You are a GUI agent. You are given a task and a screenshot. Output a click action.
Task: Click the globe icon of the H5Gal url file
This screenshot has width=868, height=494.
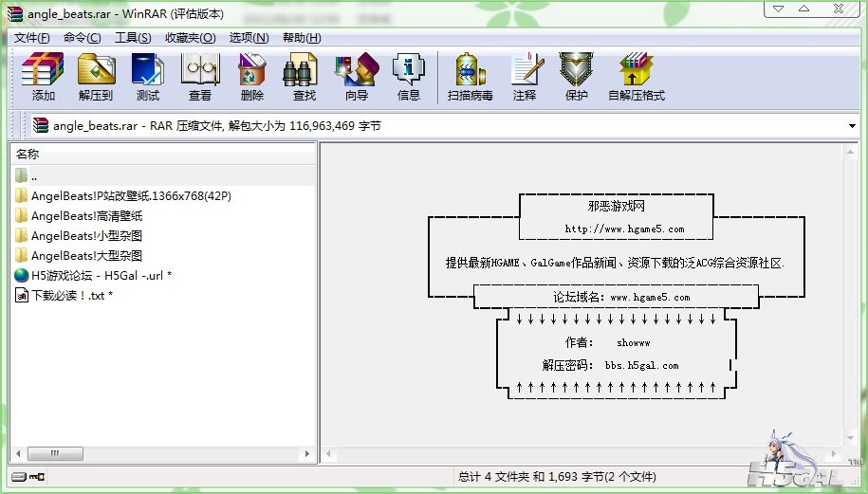22,276
